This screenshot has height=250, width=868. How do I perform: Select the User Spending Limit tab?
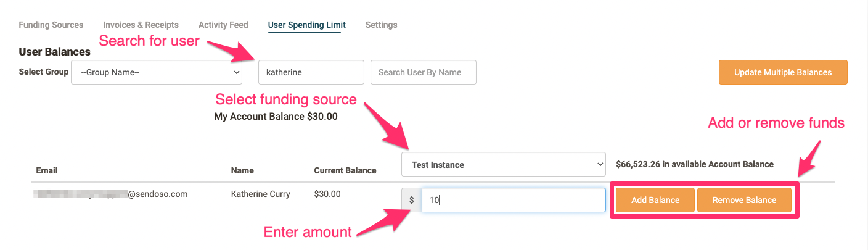click(307, 25)
